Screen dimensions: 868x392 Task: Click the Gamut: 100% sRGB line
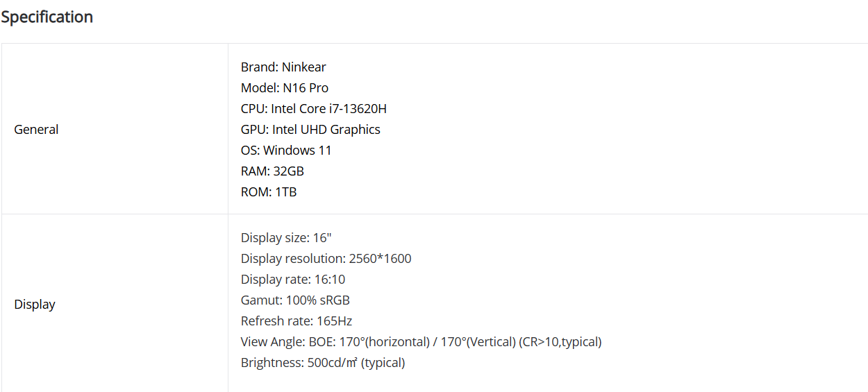[295, 300]
